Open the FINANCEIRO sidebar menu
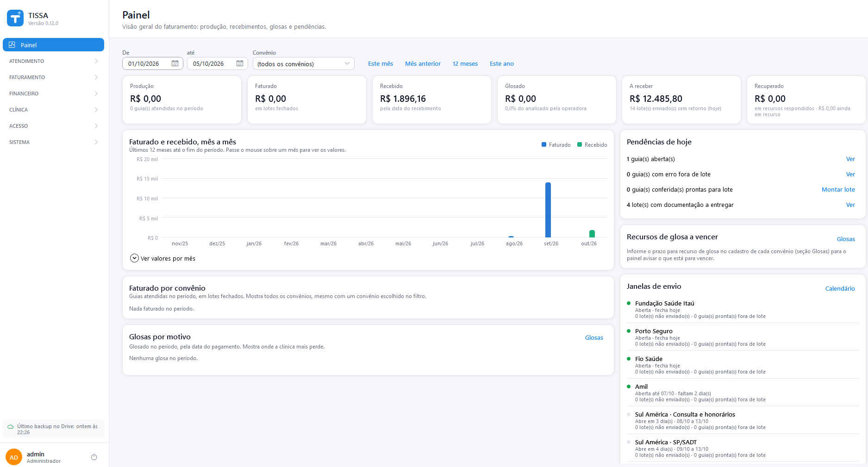868x467 pixels. coord(53,93)
